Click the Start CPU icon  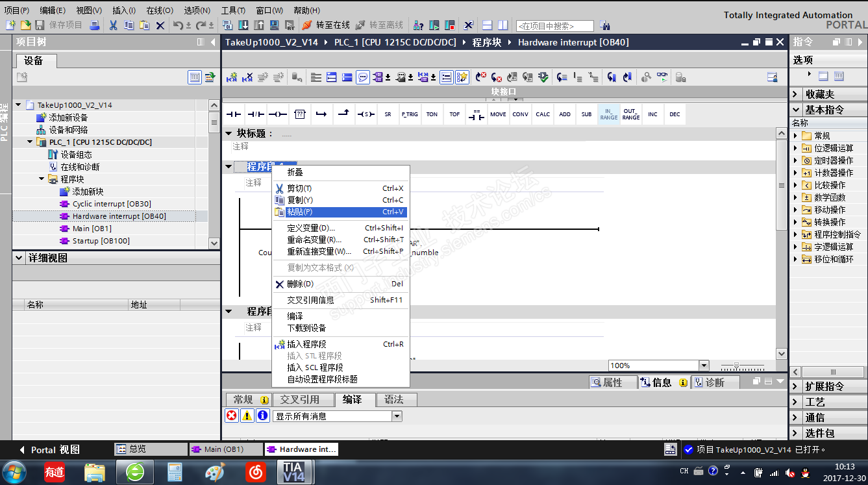click(x=434, y=25)
